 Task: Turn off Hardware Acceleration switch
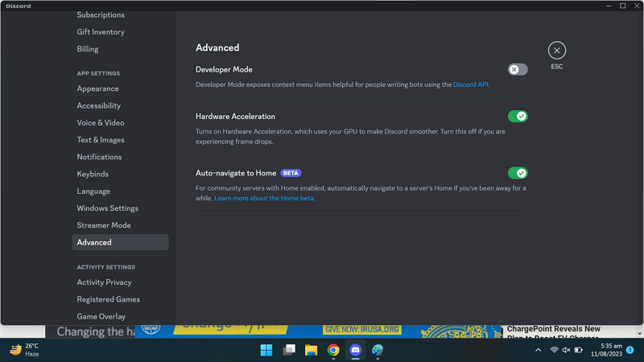click(518, 117)
